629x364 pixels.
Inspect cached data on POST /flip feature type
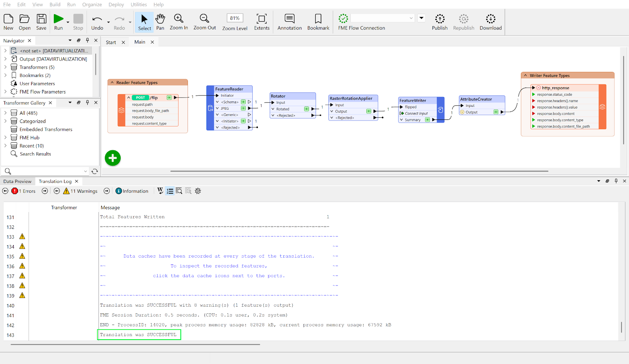pyautogui.click(x=169, y=98)
